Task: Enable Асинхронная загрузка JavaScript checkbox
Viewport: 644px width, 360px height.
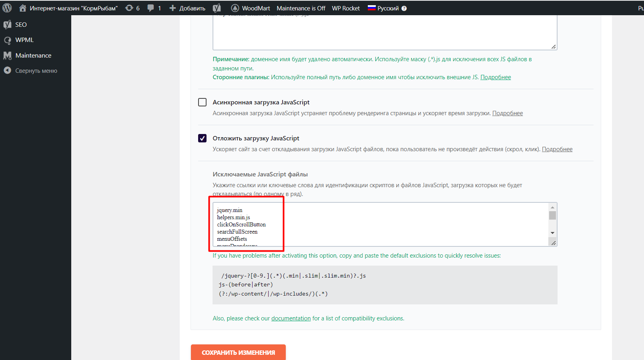Action: 203,102
